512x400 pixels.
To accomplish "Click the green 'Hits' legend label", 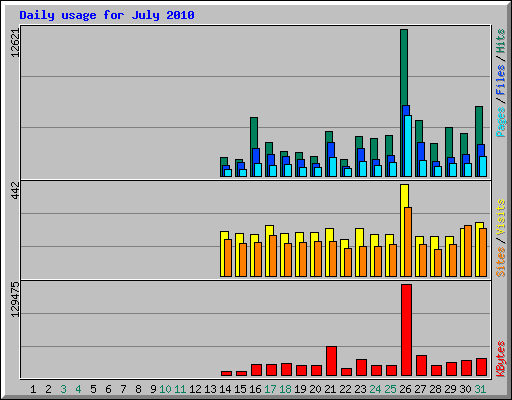I will [500, 41].
